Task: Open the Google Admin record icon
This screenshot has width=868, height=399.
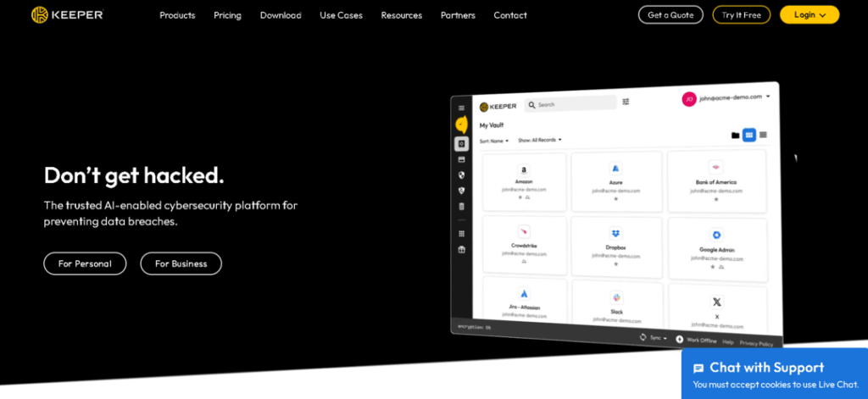Action: pyautogui.click(x=716, y=236)
